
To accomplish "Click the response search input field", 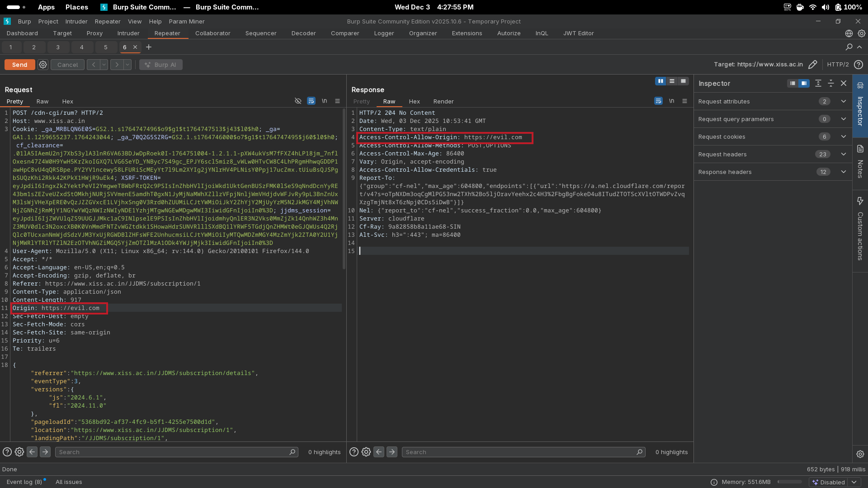I will click(520, 452).
